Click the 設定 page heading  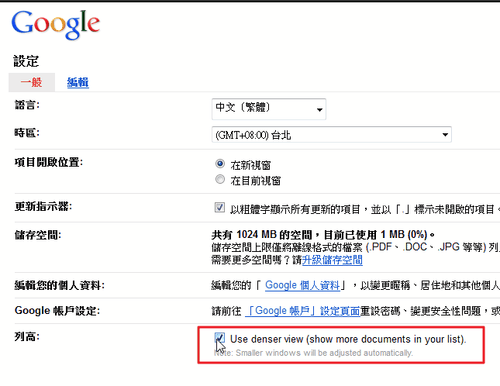pos(26,61)
